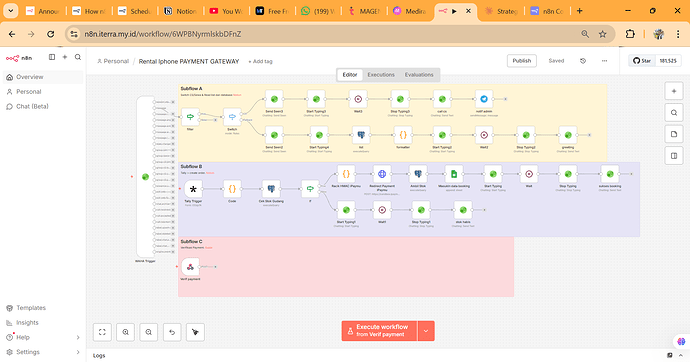Select the Wait1 node

pyautogui.click(x=382, y=210)
